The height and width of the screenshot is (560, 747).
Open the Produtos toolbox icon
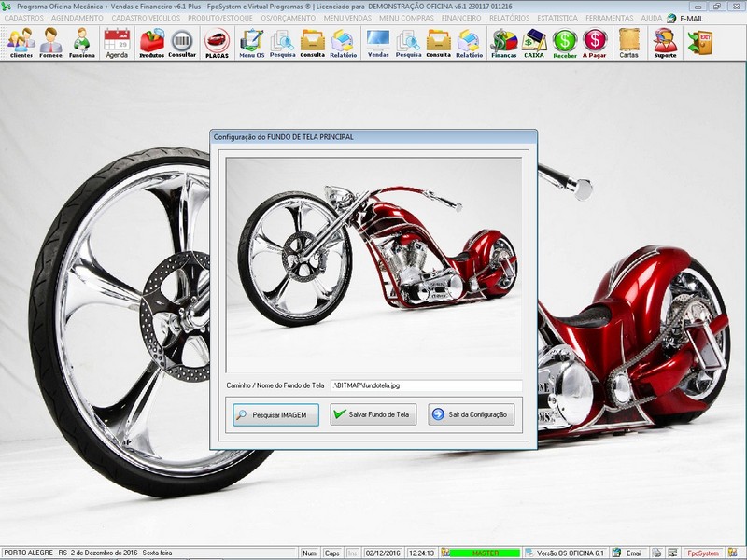point(151,43)
